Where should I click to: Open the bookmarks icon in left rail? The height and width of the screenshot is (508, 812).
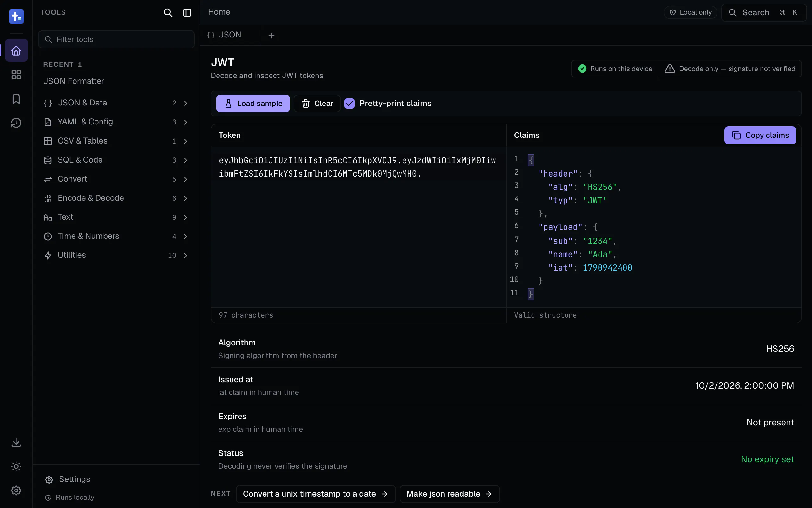point(16,99)
